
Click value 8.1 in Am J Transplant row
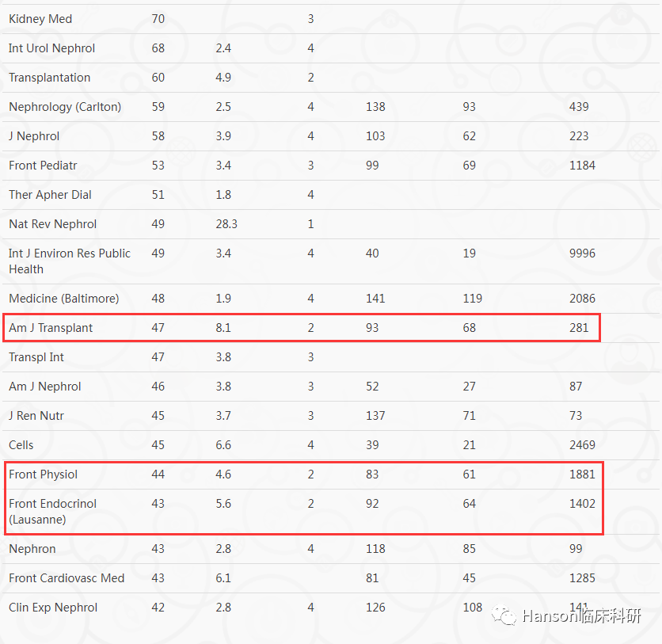[223, 328]
